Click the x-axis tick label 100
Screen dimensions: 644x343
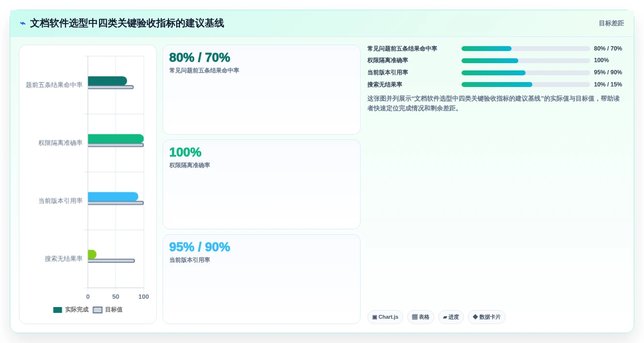pyautogui.click(x=144, y=297)
